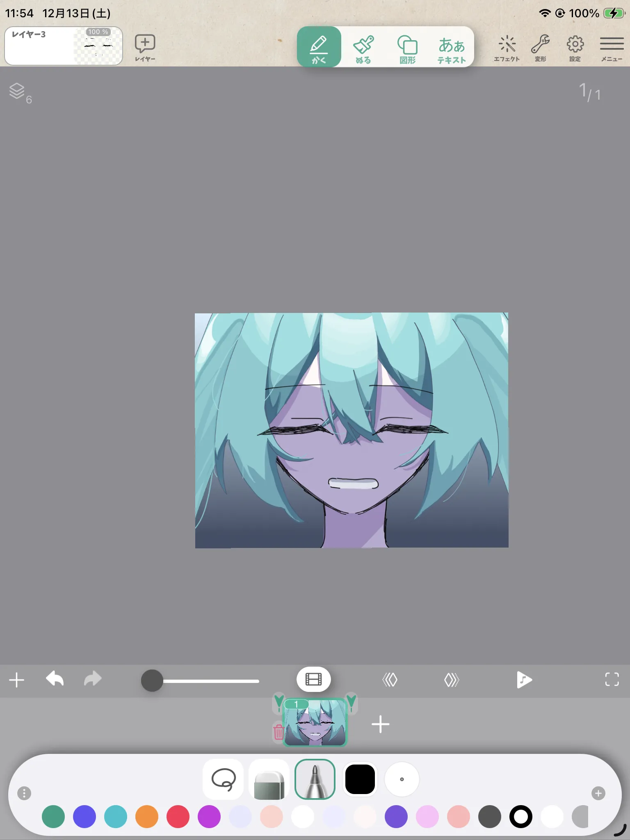Viewport: 630px width, 840px height.
Task: Select the かく draw tab
Action: (319, 47)
